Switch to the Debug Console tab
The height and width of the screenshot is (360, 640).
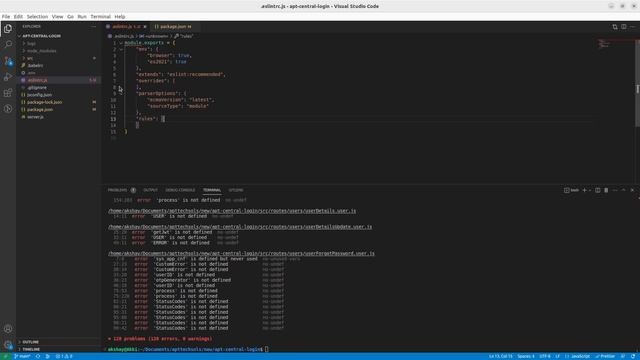[x=180, y=190]
